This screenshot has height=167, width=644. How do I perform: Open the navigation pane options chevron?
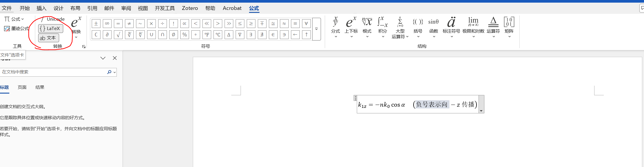[103, 58]
